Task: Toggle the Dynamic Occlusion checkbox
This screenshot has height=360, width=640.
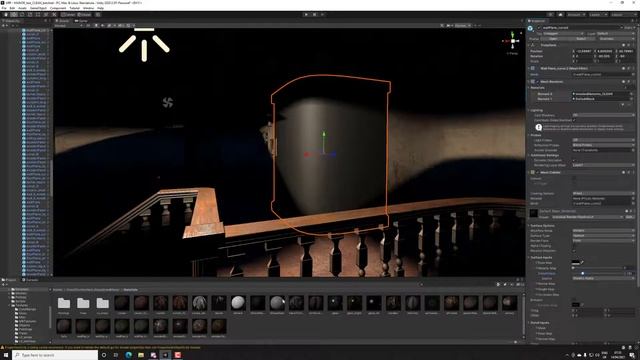Action: click(574, 160)
